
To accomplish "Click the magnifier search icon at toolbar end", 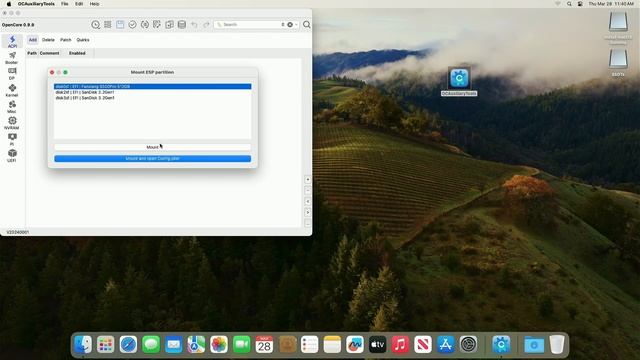I will coord(307,25).
